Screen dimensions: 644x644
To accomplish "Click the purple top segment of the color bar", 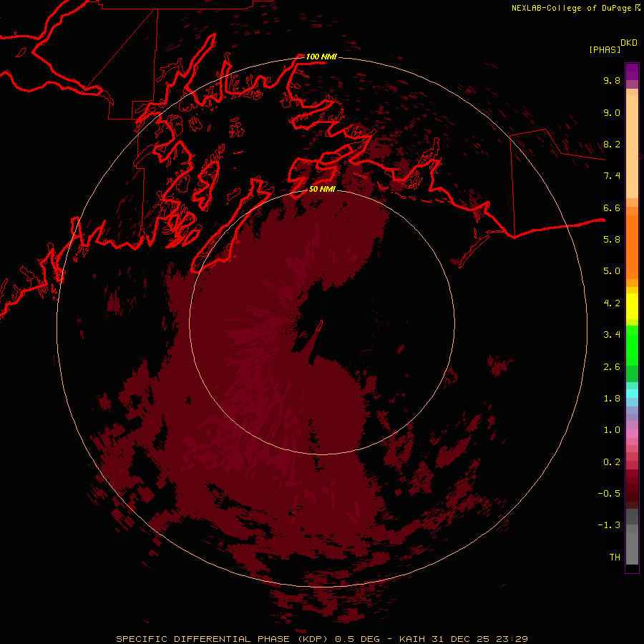I will 632,72.
